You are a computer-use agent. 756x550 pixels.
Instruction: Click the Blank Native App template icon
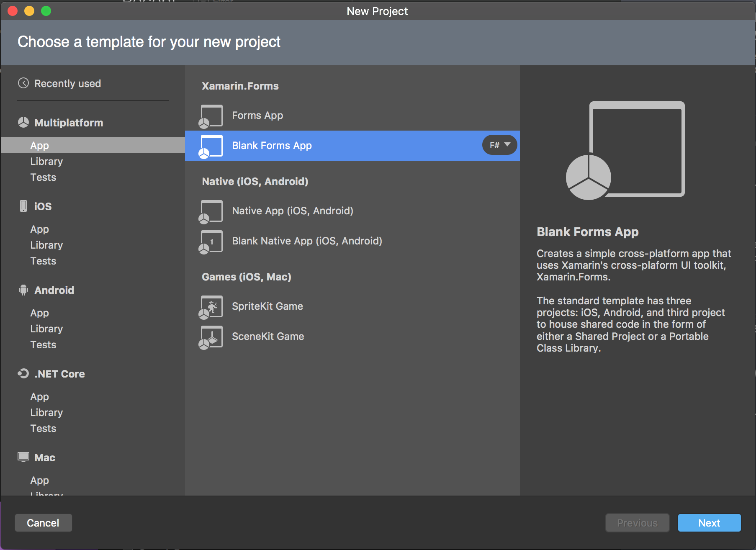(211, 242)
